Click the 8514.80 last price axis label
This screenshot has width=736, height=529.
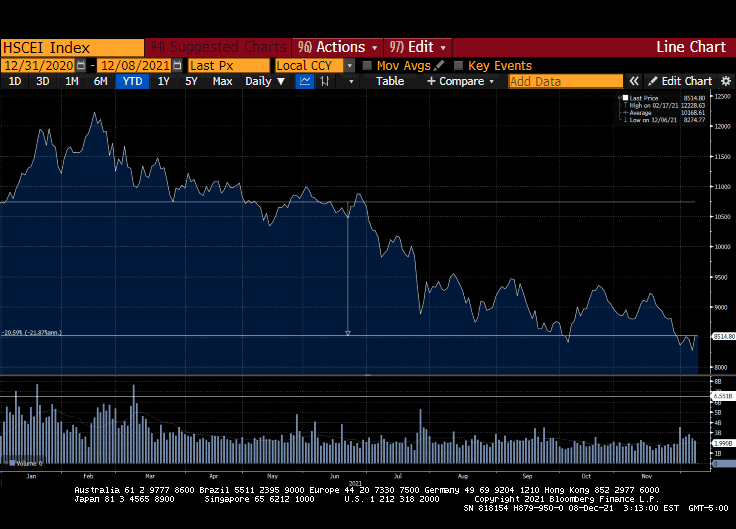point(723,336)
